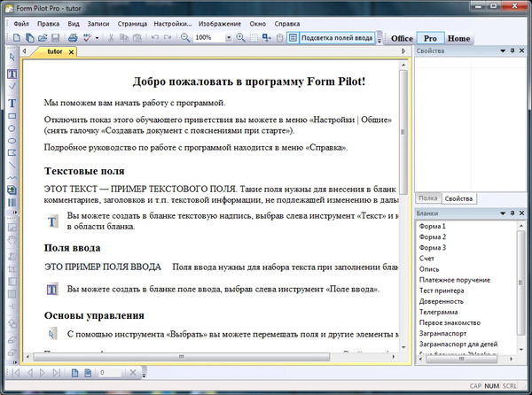The image size is (532, 395).
Task: Open the 100% zoom level dropdown
Action: point(229,38)
